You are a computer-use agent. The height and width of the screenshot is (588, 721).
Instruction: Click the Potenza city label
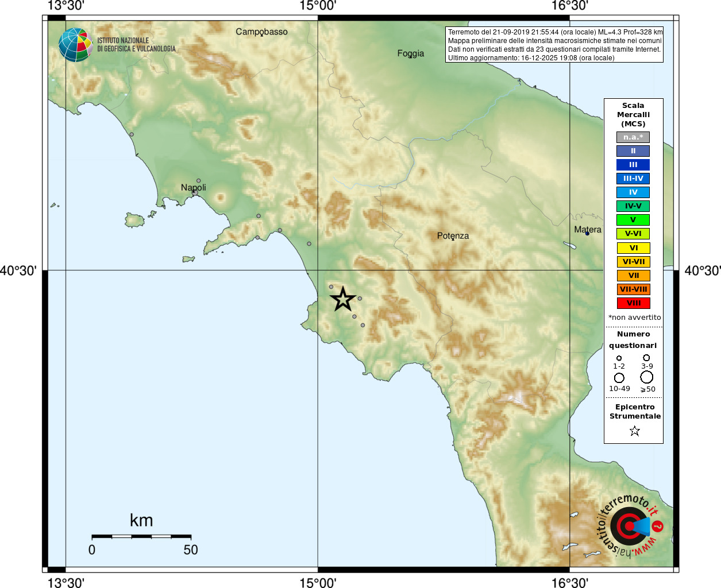click(453, 236)
